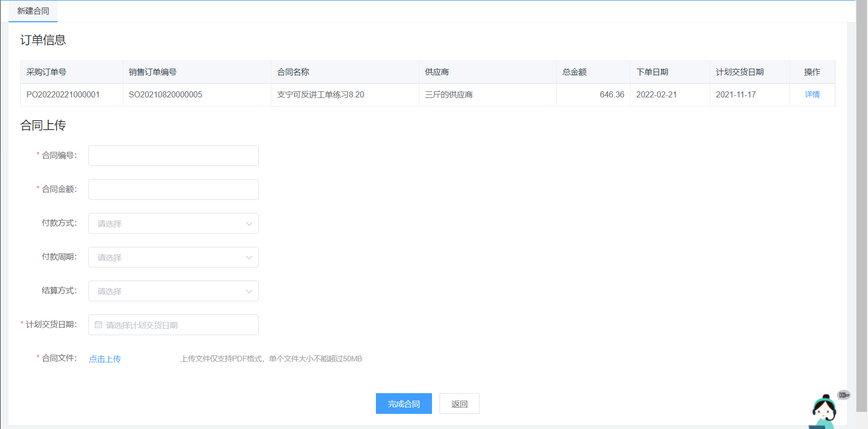Click the Hi~ speech bubble
The image size is (868, 429).
pos(844,395)
